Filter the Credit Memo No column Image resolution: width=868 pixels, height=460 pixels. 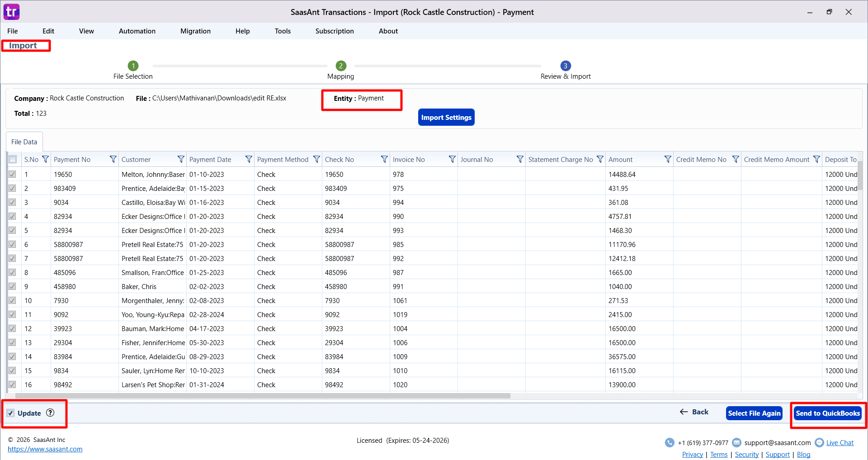coord(736,159)
